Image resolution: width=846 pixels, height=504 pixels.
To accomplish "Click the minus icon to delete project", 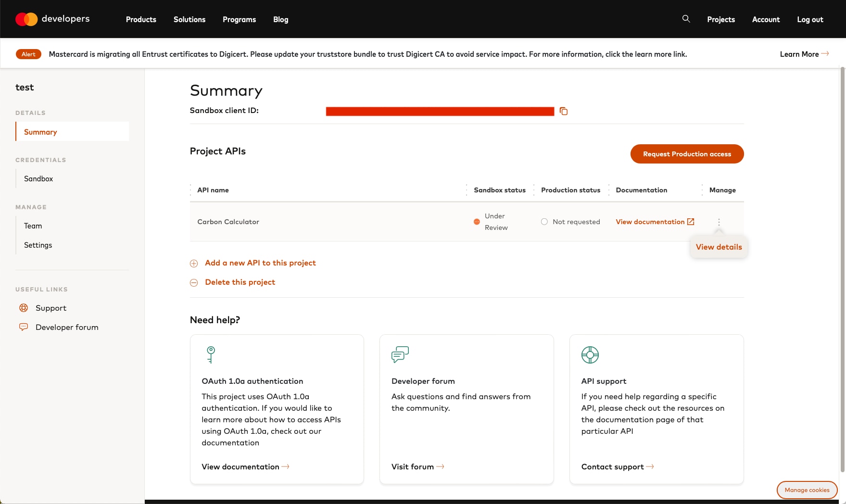I will (194, 283).
